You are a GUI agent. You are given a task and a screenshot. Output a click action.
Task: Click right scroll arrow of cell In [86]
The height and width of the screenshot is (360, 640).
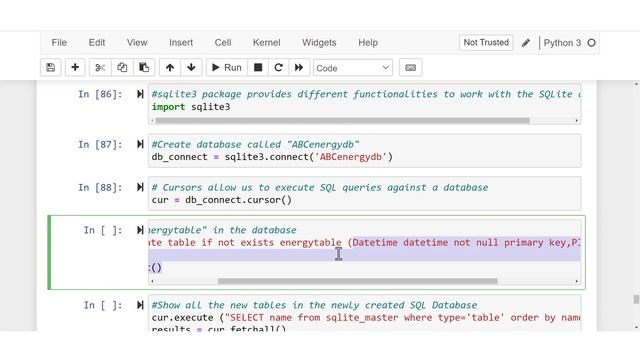(x=576, y=120)
